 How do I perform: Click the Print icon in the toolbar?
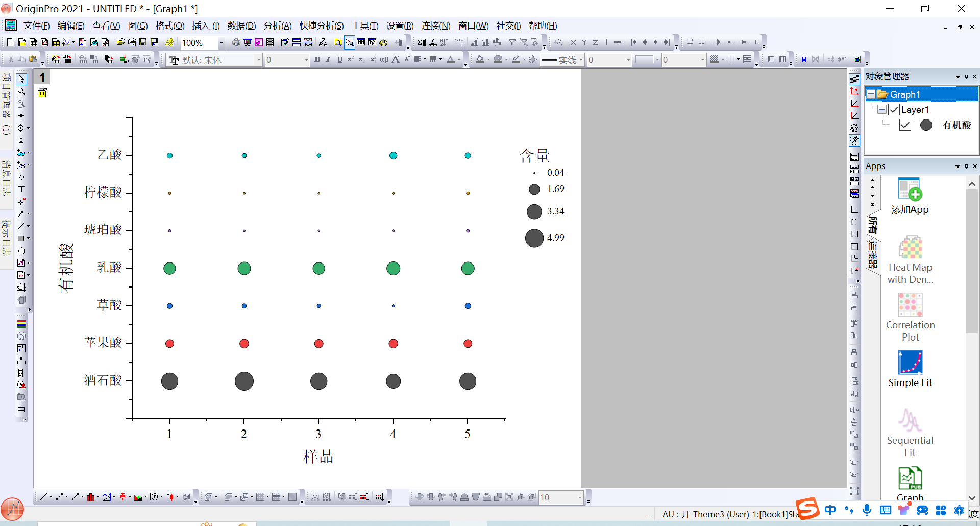pos(236,42)
